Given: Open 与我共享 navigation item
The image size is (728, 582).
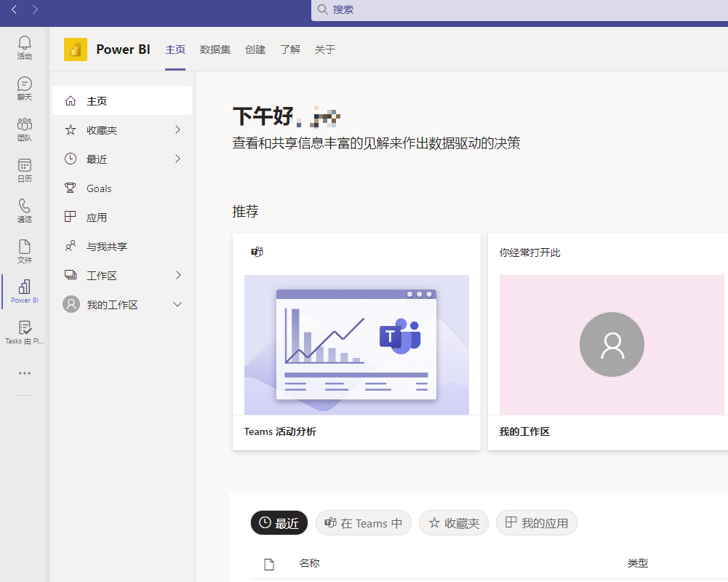Looking at the screenshot, I should 122,246.
